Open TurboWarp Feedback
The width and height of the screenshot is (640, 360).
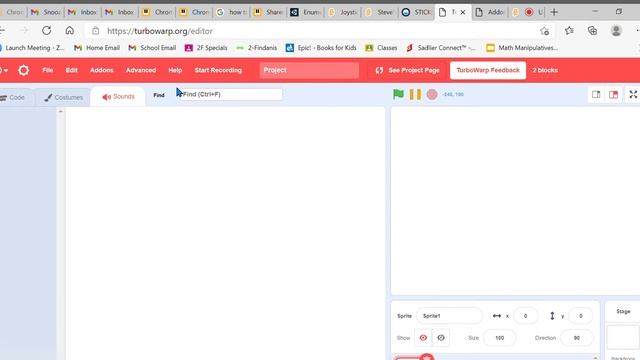[x=488, y=70]
